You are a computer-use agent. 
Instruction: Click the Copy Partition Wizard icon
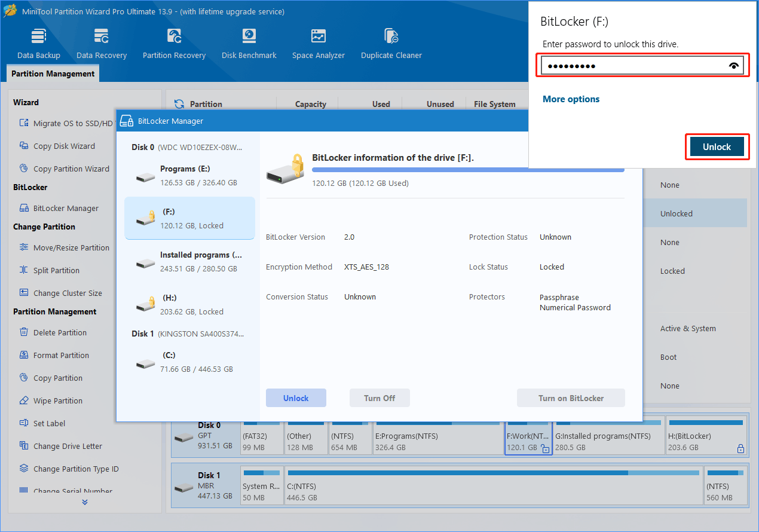click(x=24, y=169)
